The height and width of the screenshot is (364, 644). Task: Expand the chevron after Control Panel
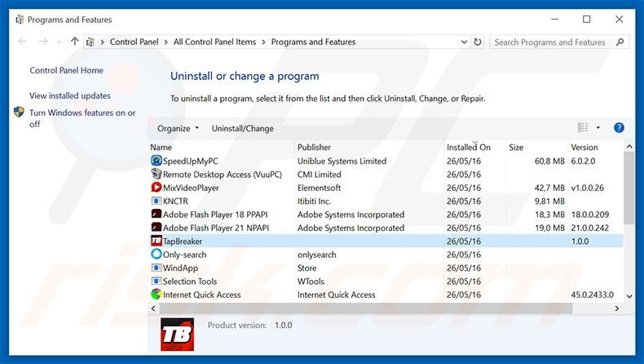coord(166,42)
